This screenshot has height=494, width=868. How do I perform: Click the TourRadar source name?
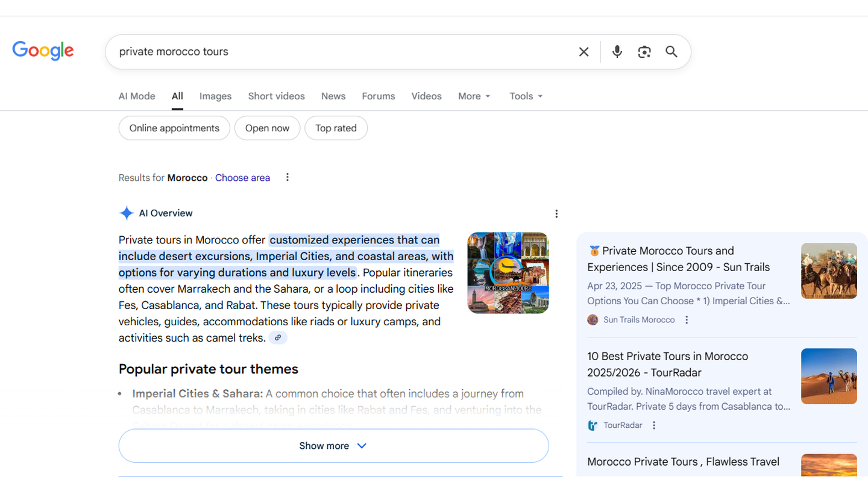pos(623,425)
